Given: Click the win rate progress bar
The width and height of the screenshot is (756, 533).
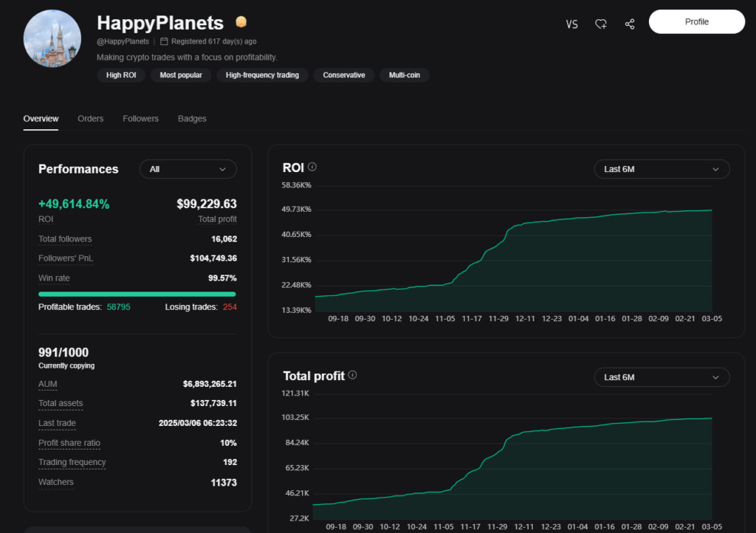Looking at the screenshot, I should point(137,294).
